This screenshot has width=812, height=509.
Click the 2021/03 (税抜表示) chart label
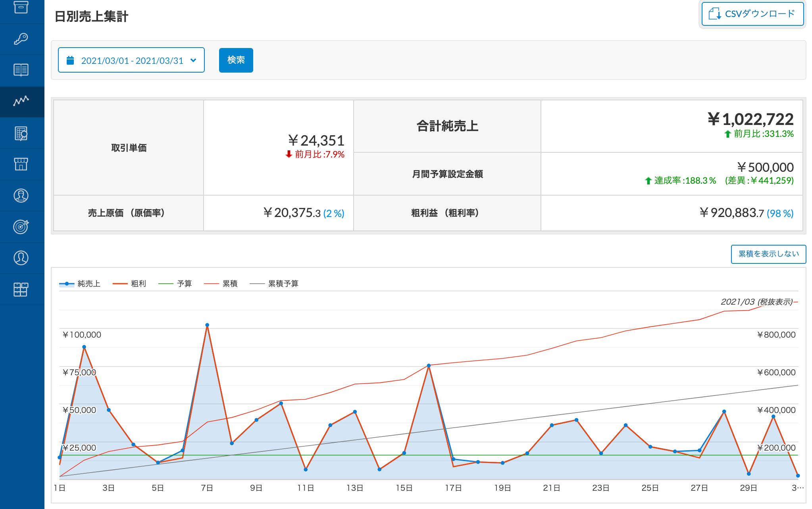point(756,302)
